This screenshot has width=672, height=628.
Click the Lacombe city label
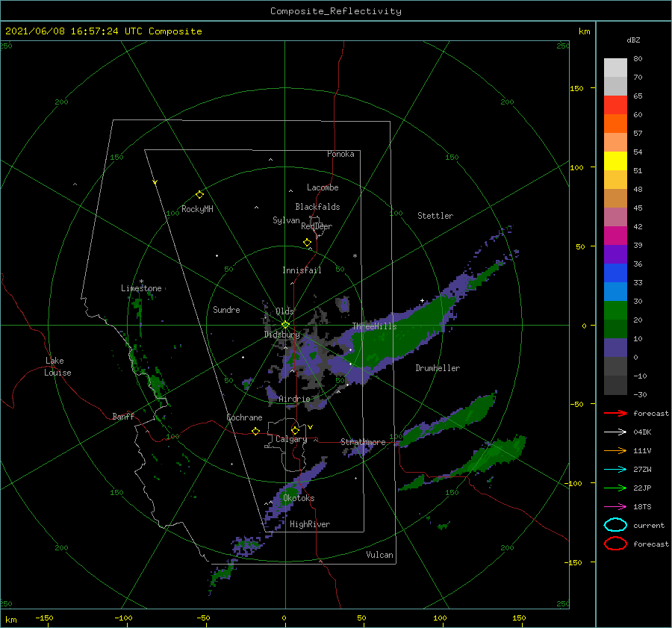tap(323, 187)
